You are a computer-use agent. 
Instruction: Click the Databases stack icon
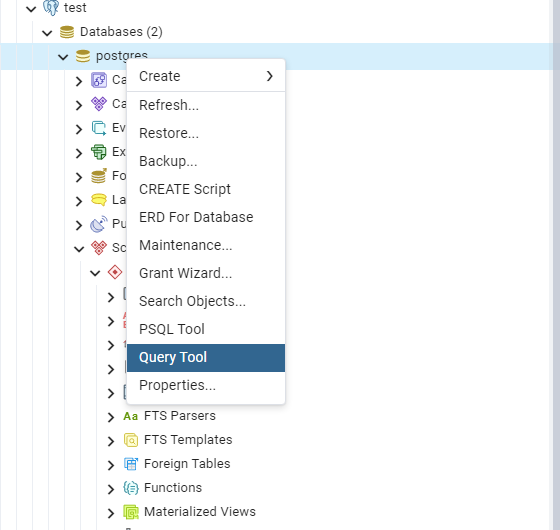(67, 32)
